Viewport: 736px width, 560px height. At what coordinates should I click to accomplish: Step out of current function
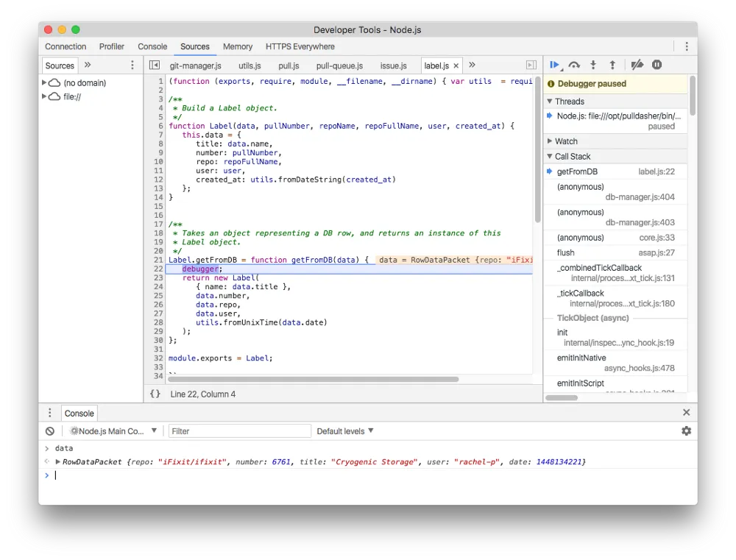612,65
